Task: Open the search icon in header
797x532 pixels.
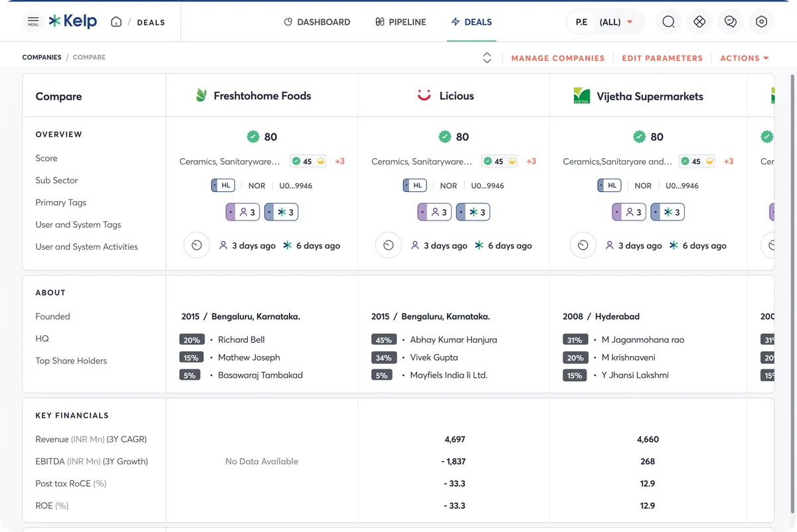Action: point(668,22)
